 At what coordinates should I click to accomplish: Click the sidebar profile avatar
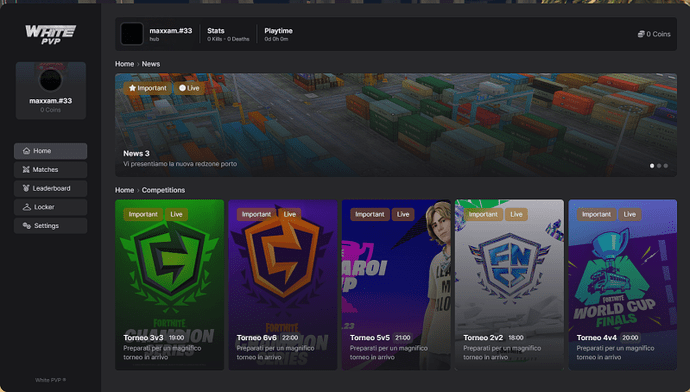click(x=51, y=80)
